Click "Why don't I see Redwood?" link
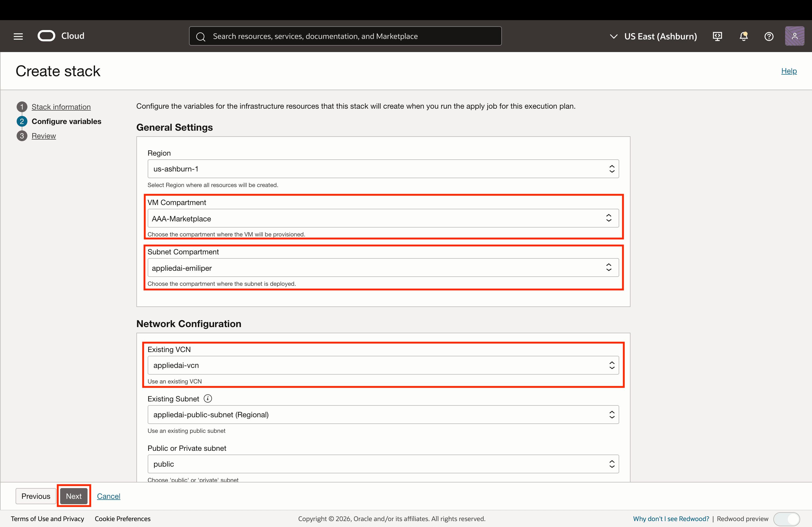The image size is (812, 527). coord(671,518)
